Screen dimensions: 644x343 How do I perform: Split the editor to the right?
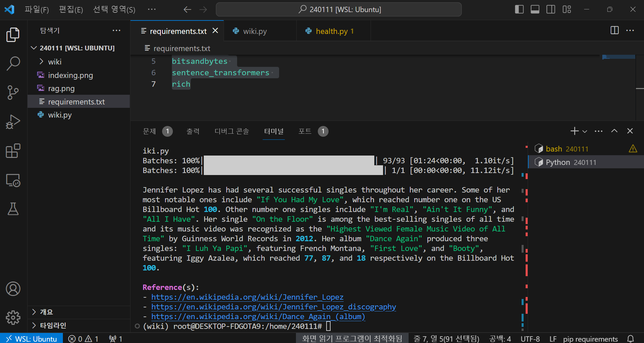point(614,31)
